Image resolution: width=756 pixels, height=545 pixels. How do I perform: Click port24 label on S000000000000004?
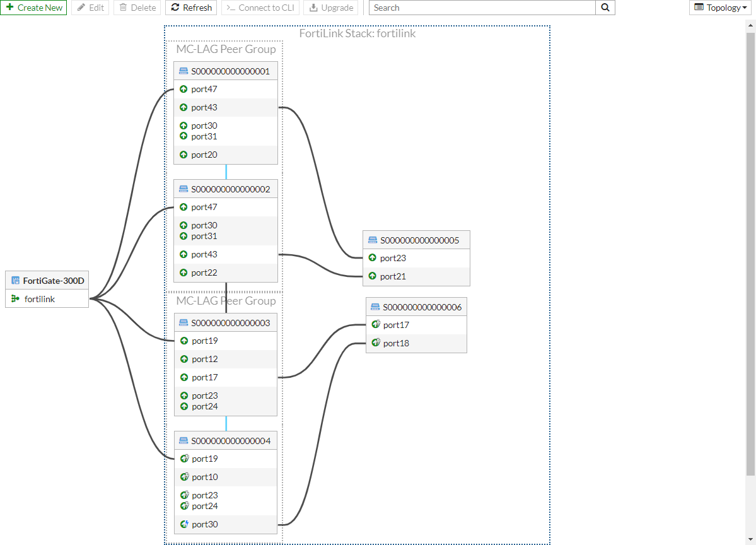coord(205,507)
